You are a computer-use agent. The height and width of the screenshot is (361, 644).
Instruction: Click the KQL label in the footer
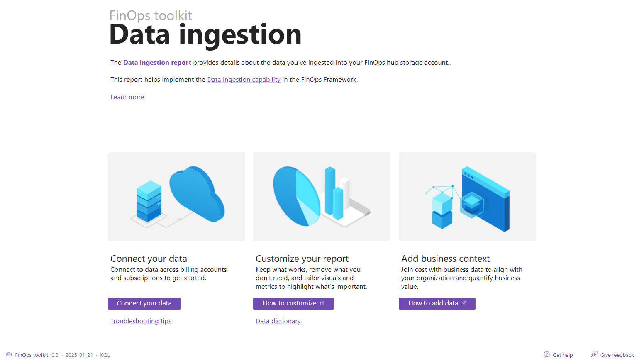click(x=105, y=355)
